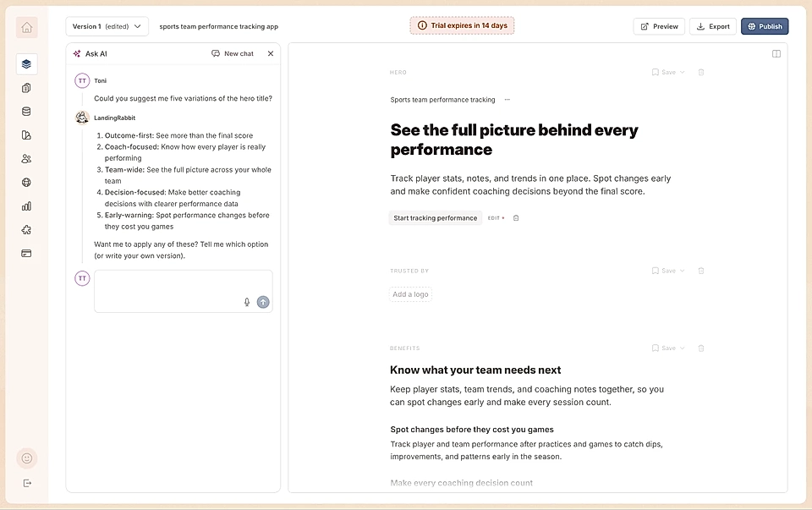Viewport: 812px width, 510px height.
Task: Click subheading Spot changes before they cost you games
Action: [x=472, y=429]
